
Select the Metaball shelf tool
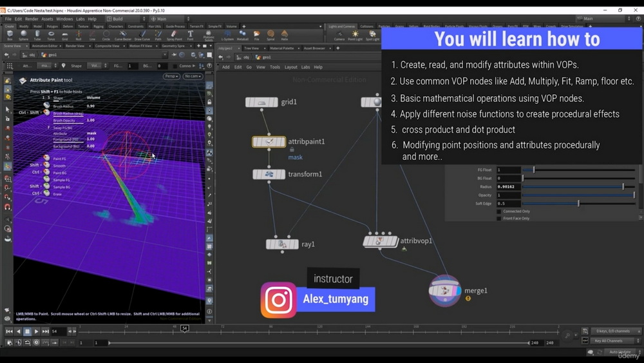[243, 35]
